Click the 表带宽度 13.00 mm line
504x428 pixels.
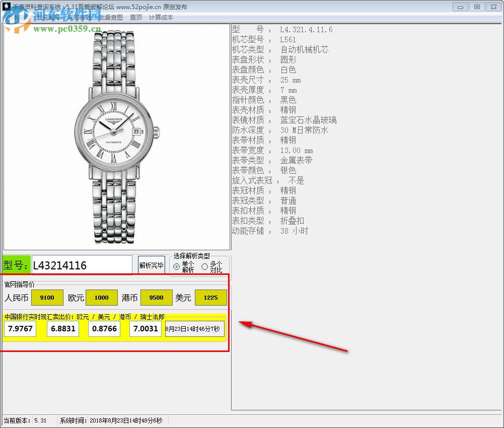[272, 150]
